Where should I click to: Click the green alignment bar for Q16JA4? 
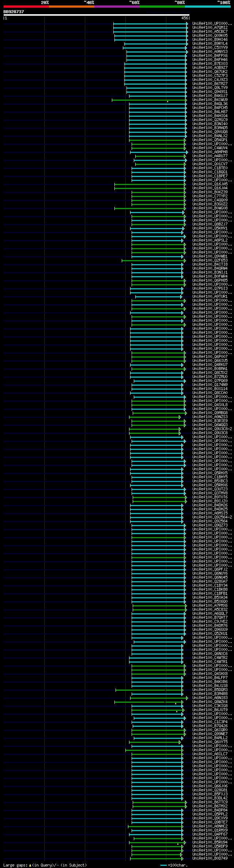point(150,188)
